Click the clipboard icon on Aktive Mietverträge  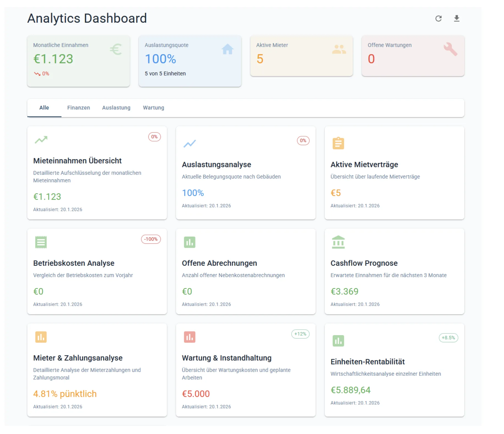coord(338,143)
